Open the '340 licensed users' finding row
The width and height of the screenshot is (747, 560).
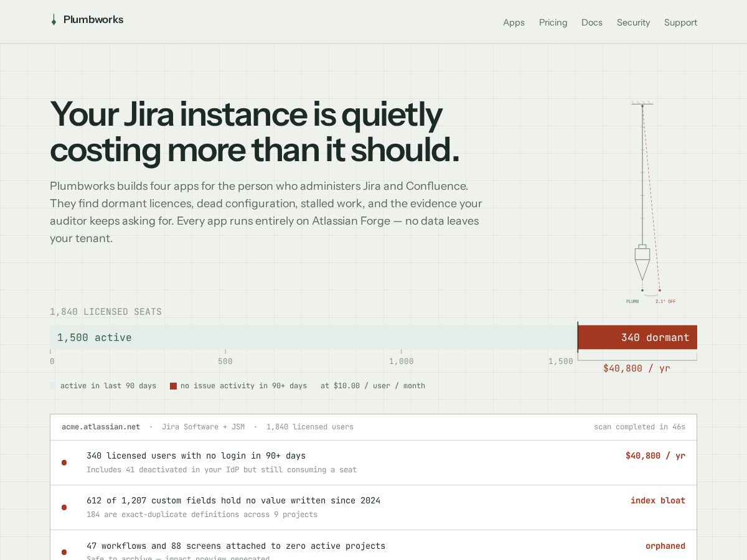tap(374, 462)
